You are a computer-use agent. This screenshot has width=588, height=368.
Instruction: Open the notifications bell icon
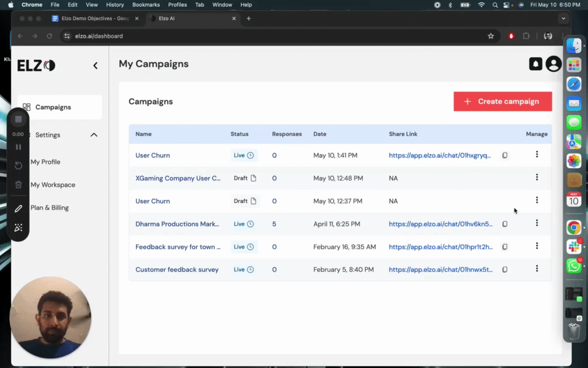(x=535, y=64)
